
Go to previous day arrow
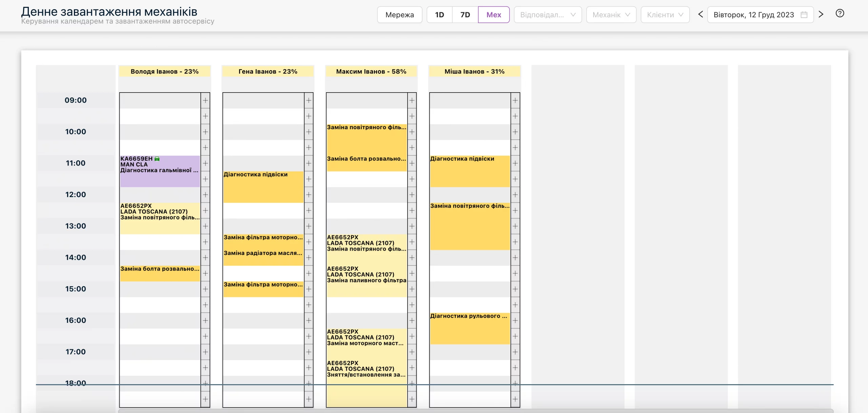(701, 14)
